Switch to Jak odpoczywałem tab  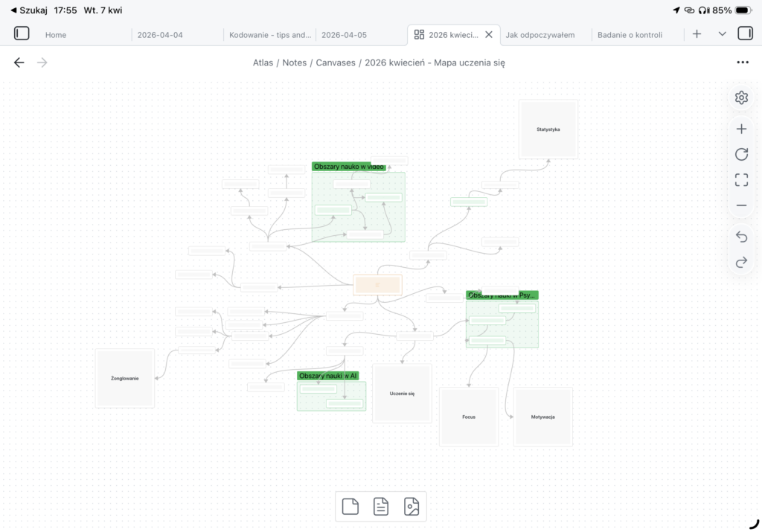click(540, 34)
